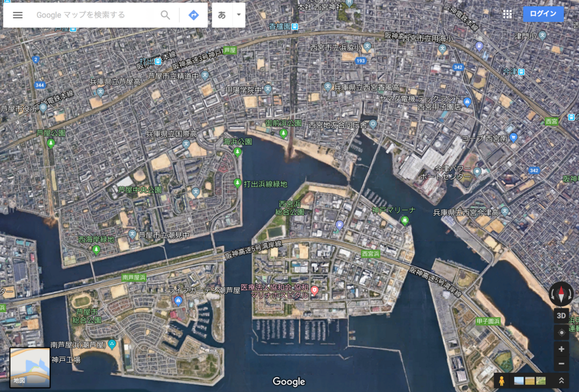Toggle the 3D tilt view
This screenshot has width=579, height=392.
coord(561,316)
